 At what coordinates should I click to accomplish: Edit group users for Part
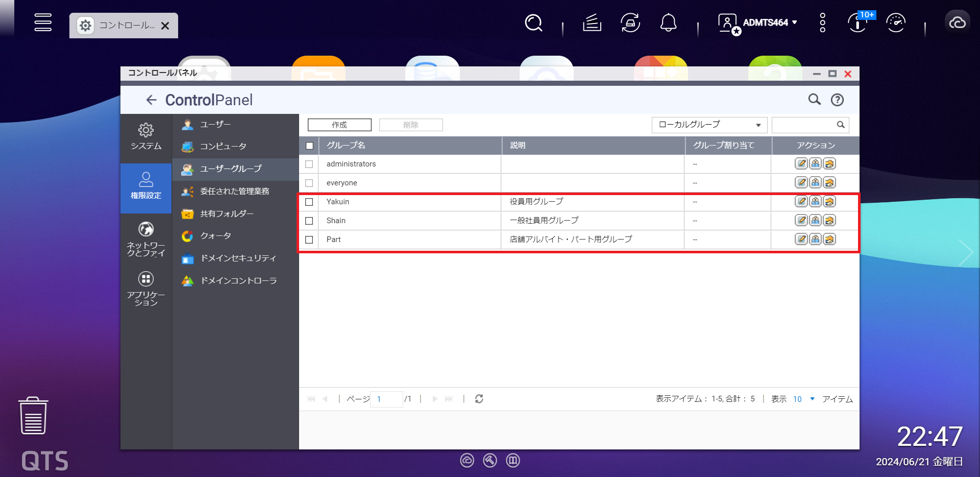[x=815, y=240]
